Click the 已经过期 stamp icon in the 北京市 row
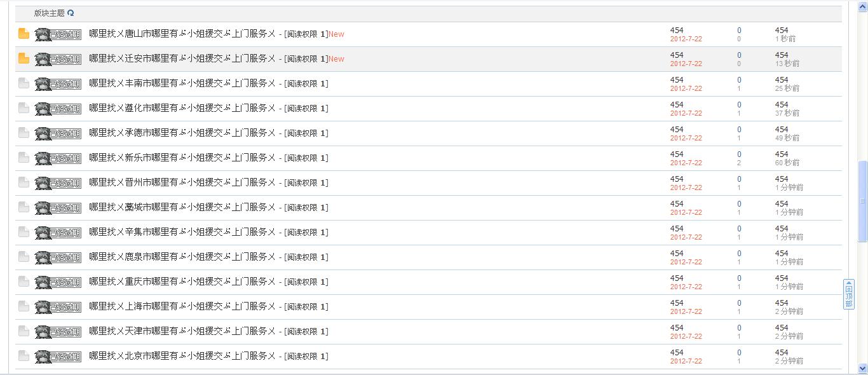This screenshot has width=868, height=375. [58, 357]
